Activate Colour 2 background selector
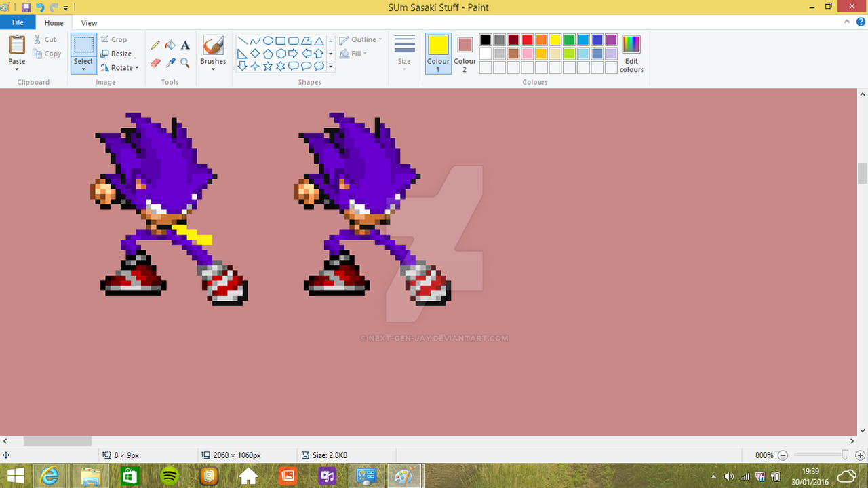The height and width of the screenshot is (488, 868). [x=465, y=53]
